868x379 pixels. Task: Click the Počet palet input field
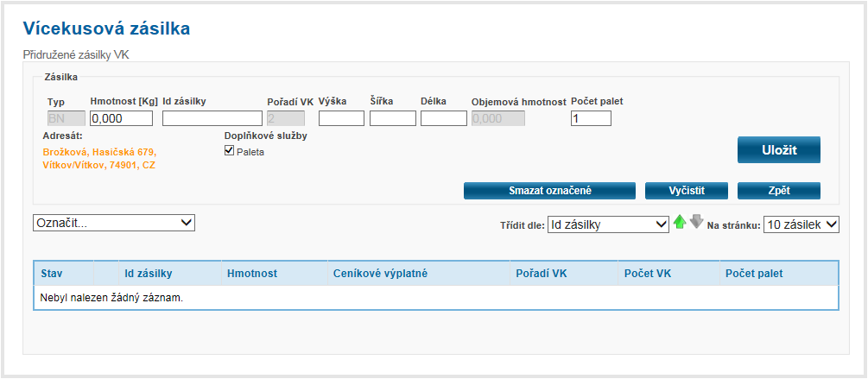point(591,118)
